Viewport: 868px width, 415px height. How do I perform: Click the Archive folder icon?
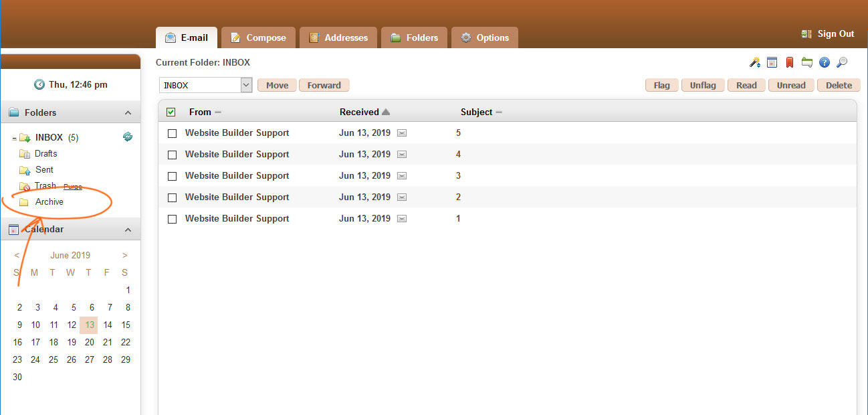(24, 202)
